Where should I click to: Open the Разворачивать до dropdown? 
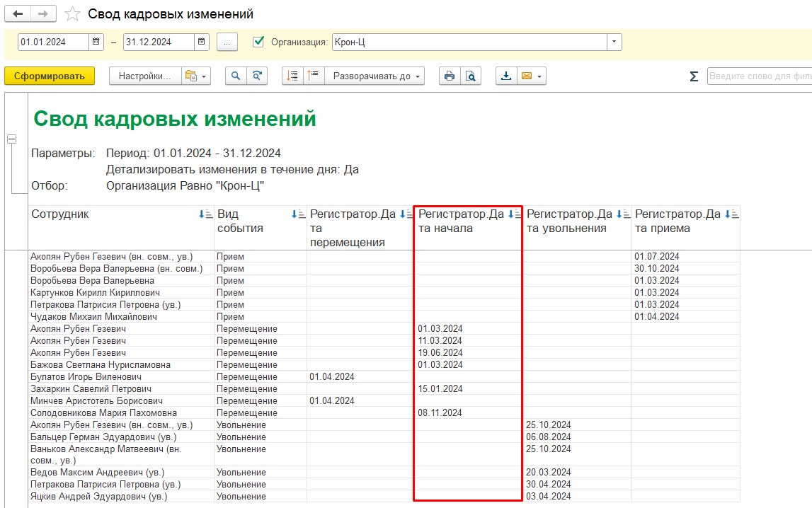click(x=374, y=76)
